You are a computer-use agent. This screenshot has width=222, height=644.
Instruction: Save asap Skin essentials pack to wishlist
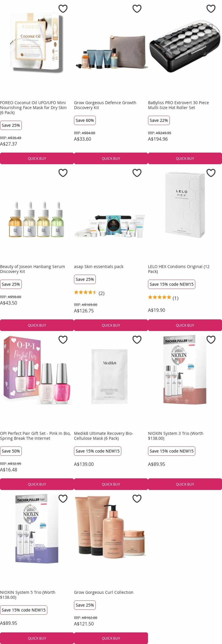(x=137, y=173)
